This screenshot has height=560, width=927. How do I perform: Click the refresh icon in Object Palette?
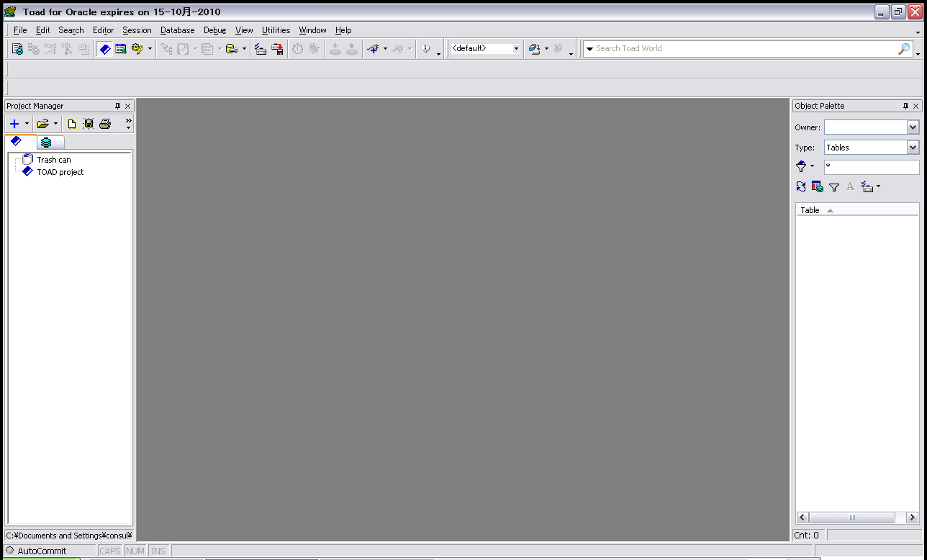801,187
